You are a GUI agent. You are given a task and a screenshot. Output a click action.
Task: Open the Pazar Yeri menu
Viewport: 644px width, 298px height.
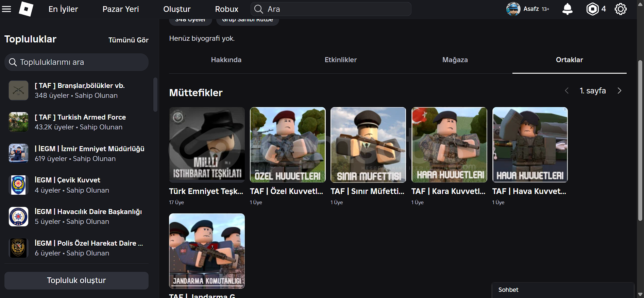point(121,9)
